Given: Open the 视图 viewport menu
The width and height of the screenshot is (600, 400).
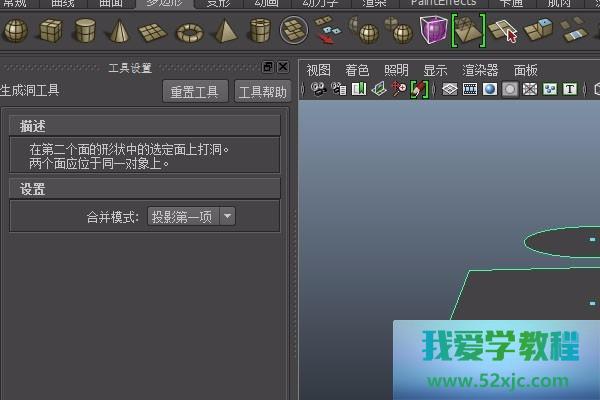Looking at the screenshot, I should (x=318, y=70).
